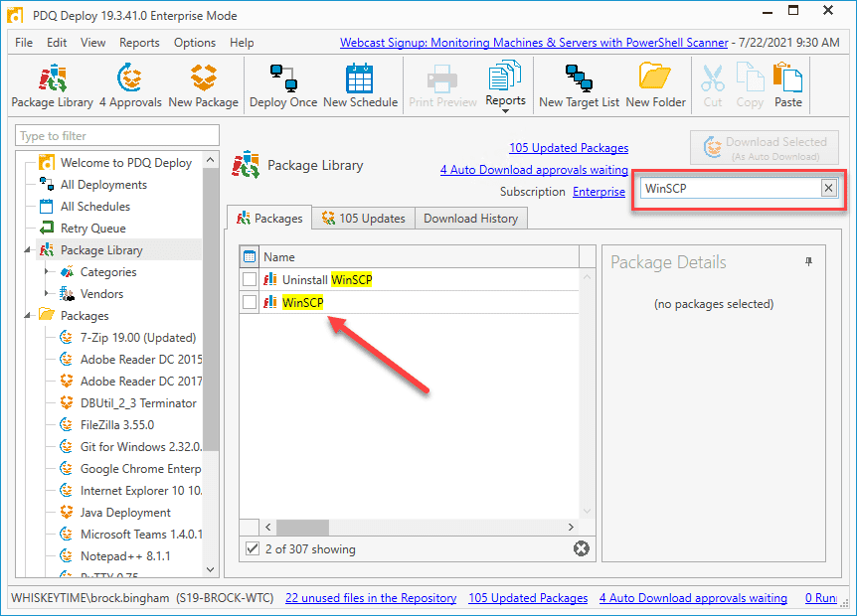Open the Help menu
The image size is (857, 616).
pos(241,43)
